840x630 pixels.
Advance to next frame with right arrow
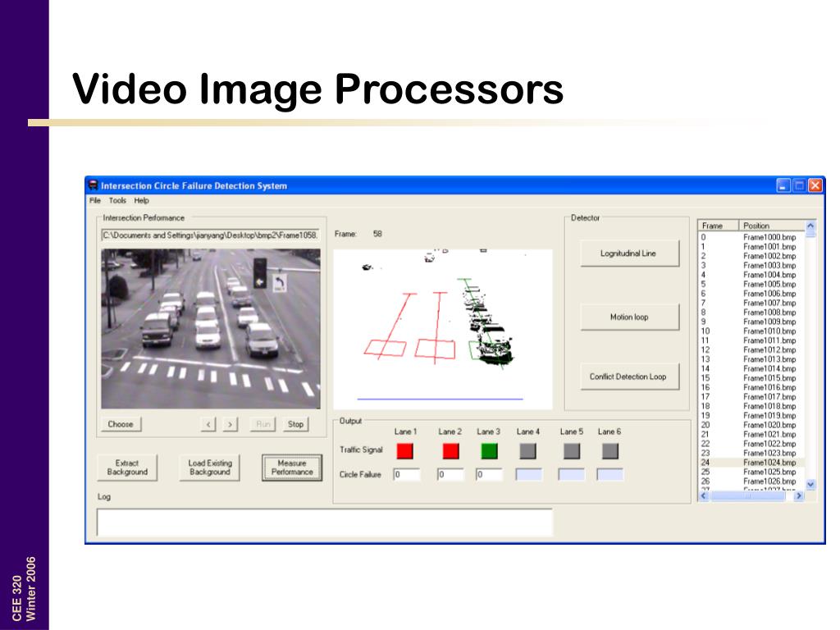point(230,424)
